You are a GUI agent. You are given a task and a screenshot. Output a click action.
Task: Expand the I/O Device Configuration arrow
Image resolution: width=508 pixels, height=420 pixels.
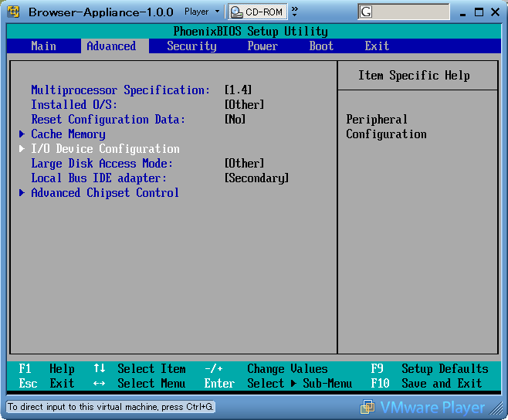click(22, 148)
